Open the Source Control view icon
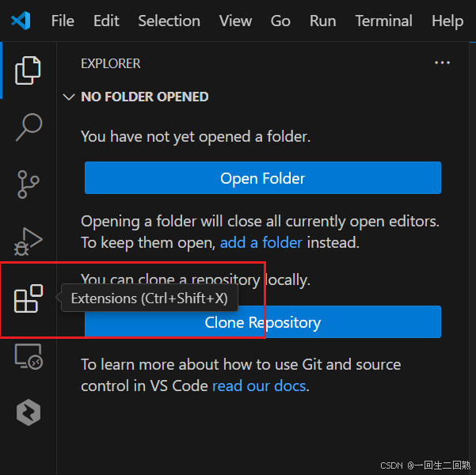476x475 pixels. [28, 184]
